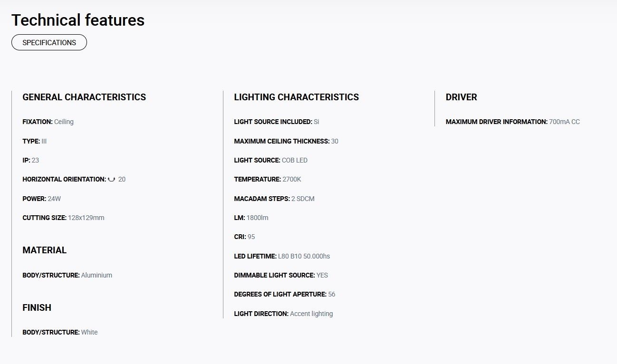Click the Technical features heading
This screenshot has height=364, width=617.
pos(78,20)
